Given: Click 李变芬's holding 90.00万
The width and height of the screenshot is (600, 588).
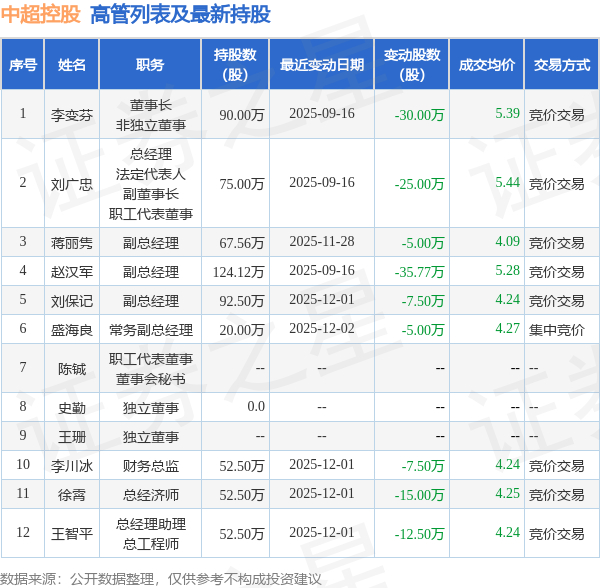Looking at the screenshot, I should [x=242, y=114].
